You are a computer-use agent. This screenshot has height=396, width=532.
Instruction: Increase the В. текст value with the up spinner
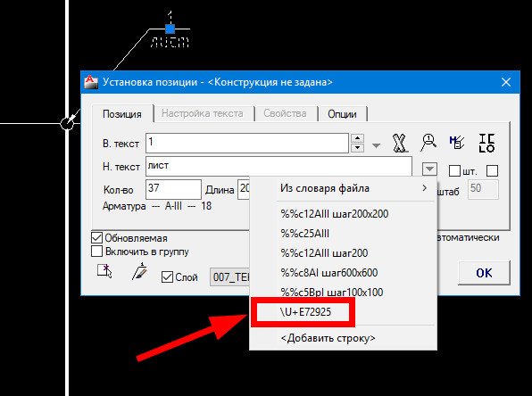coord(358,138)
